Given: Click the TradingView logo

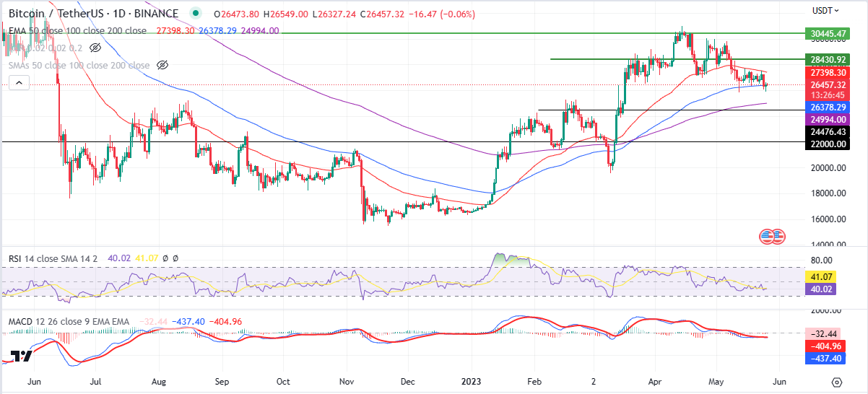Looking at the screenshot, I should tap(21, 356).
